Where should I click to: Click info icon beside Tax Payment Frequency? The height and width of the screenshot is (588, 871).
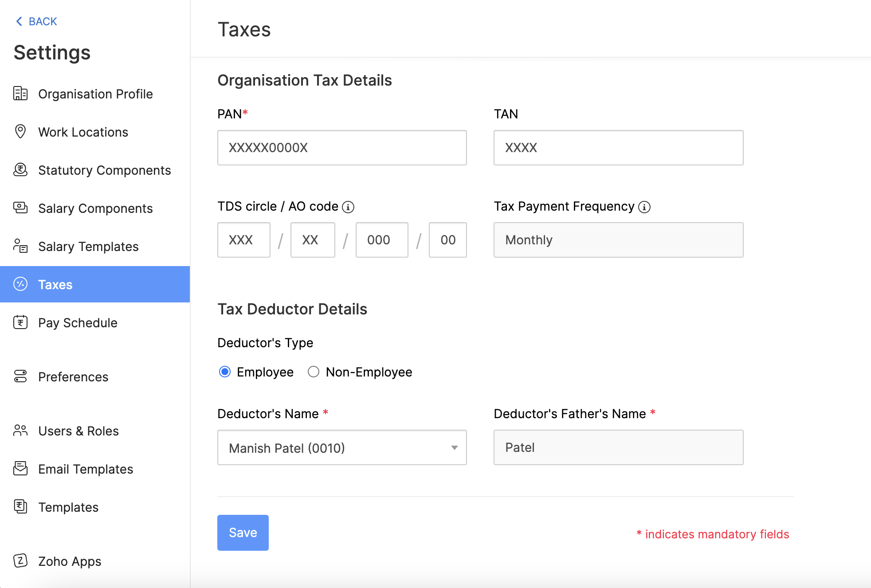pyautogui.click(x=644, y=207)
